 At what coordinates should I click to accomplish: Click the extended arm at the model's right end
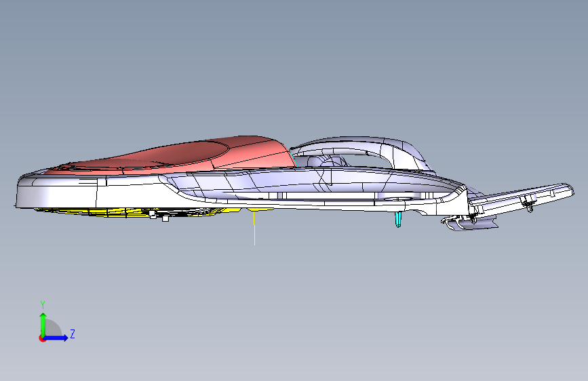[x=522, y=199]
